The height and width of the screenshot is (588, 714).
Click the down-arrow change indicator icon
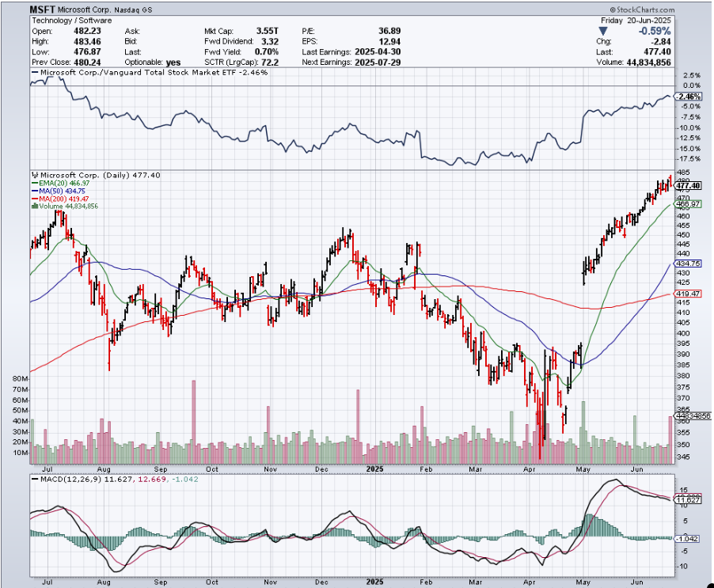[603, 31]
